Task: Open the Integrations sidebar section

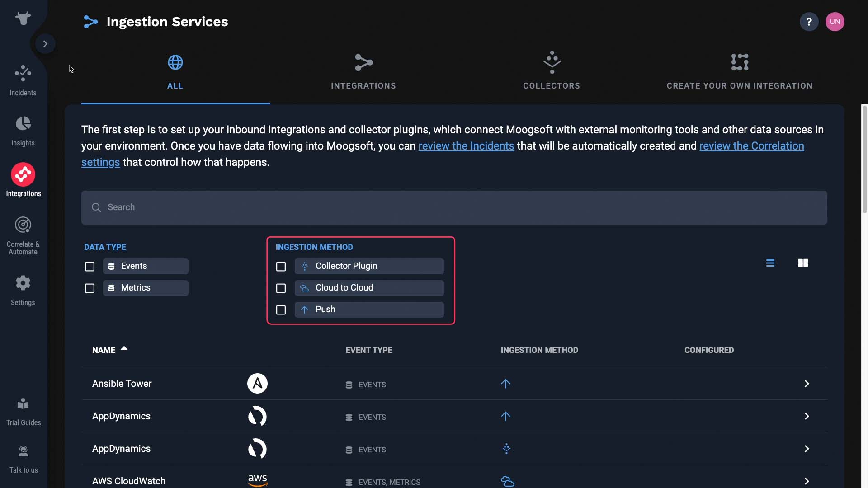Action: click(23, 180)
